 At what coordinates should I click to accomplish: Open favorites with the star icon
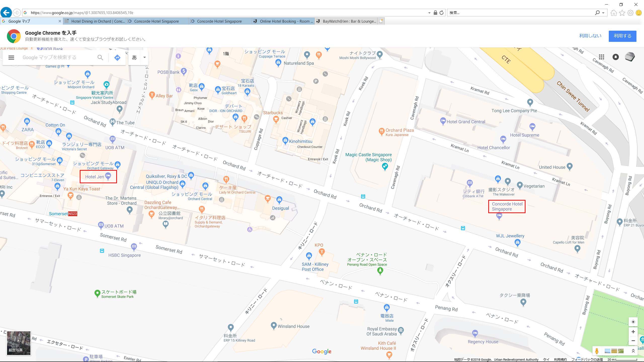pyautogui.click(x=622, y=13)
